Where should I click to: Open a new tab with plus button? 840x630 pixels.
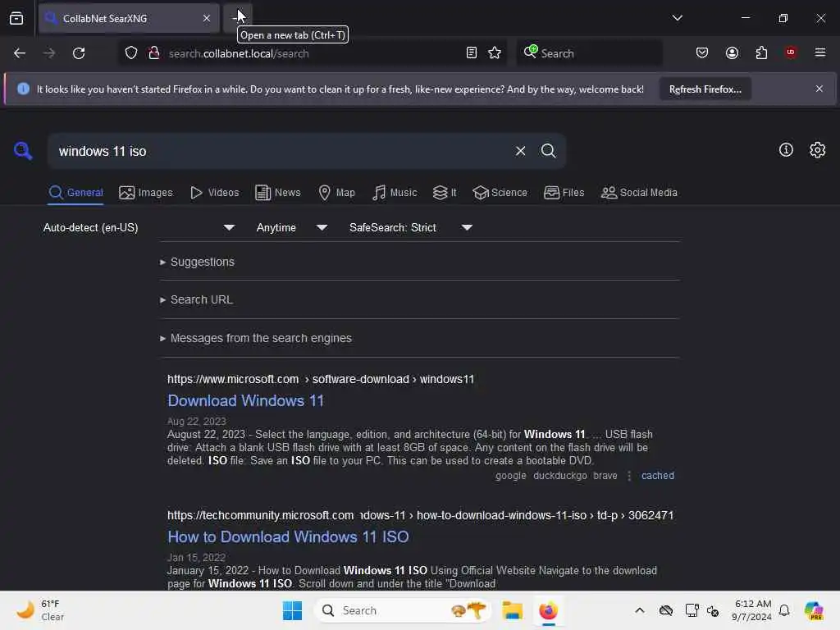[237, 18]
